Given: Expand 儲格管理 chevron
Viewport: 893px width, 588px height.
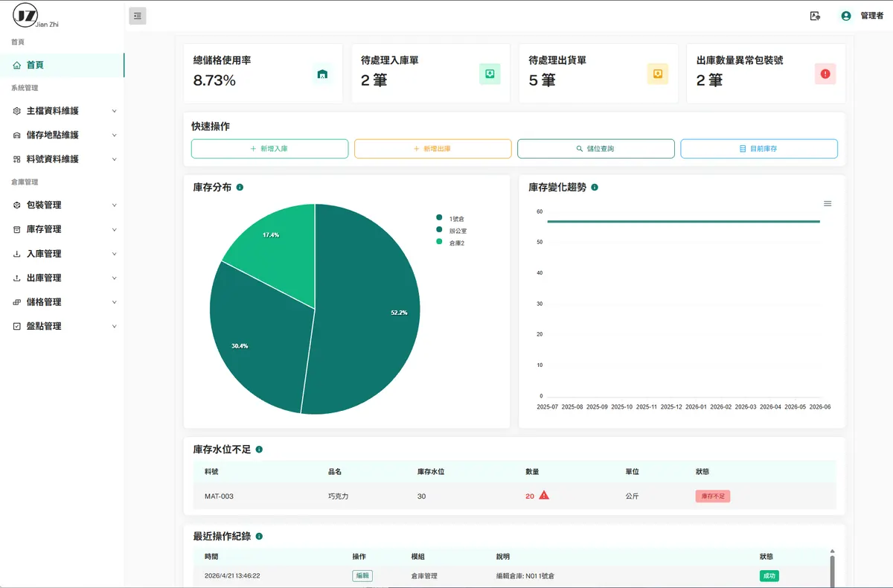Looking at the screenshot, I should [x=114, y=302].
